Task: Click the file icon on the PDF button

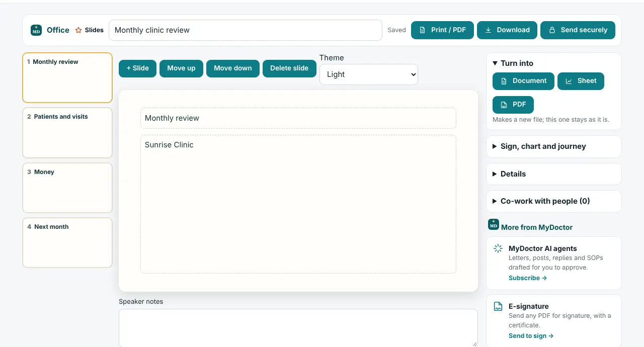Action: coord(504,105)
